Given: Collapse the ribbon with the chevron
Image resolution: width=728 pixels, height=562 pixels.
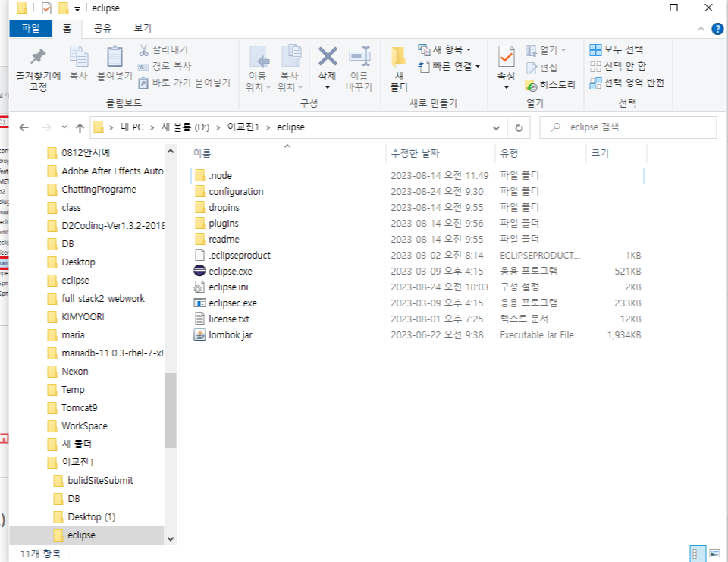Looking at the screenshot, I should 701,29.
